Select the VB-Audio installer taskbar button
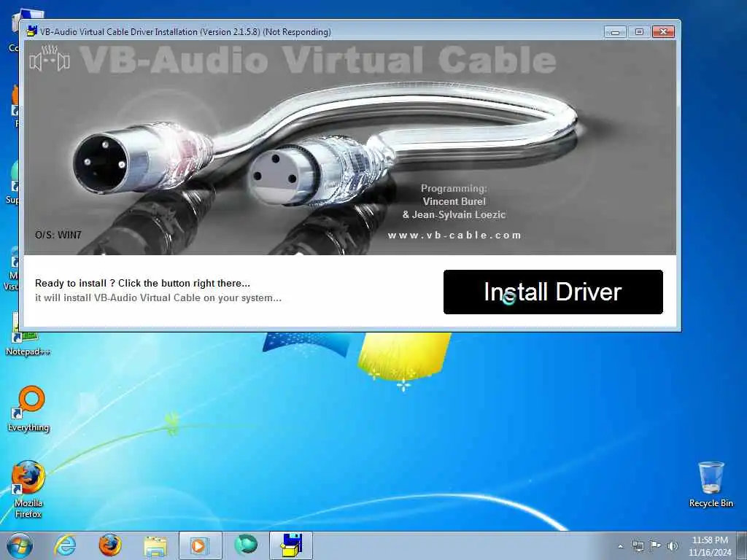The width and height of the screenshot is (747, 560). (290, 545)
